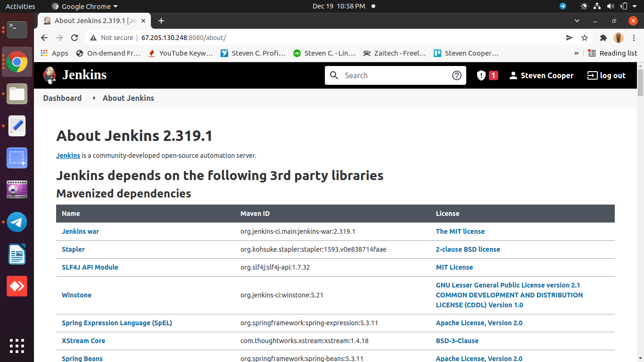Open the BSD-3-Clause license link
644x362 pixels.
[x=457, y=341]
